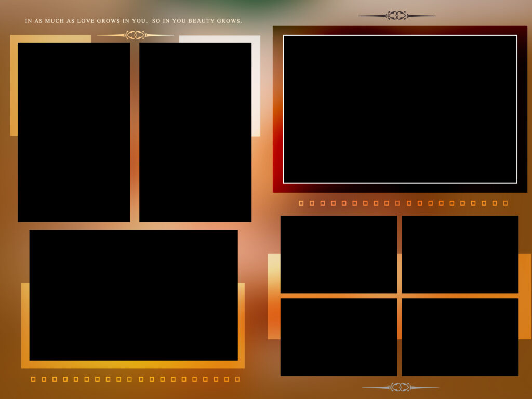Select the lower-left placeholder of the four-photo grid
The height and width of the screenshot is (399, 532).
339,337
